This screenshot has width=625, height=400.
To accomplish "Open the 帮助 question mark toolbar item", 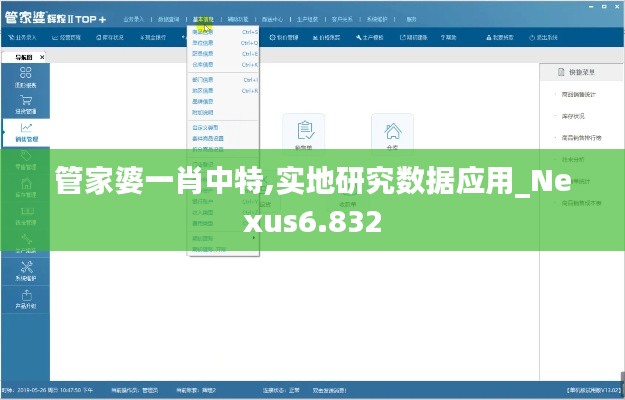I will (x=449, y=37).
